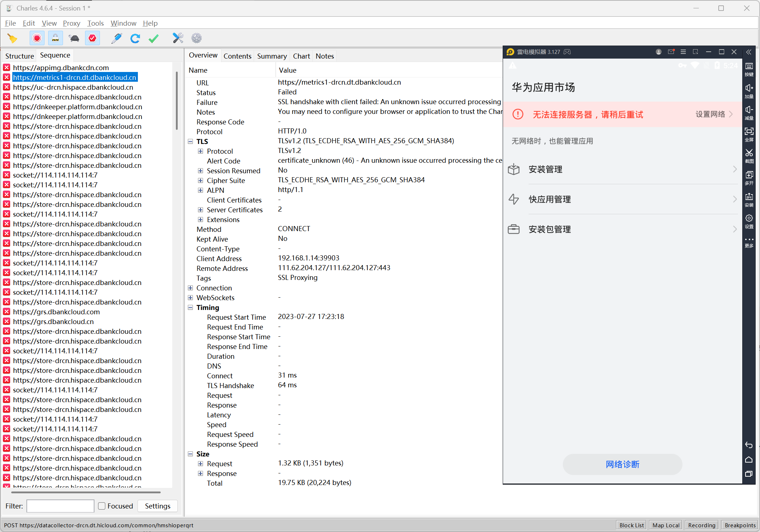Click inside the Filter input field
760x532 pixels.
pyautogui.click(x=60, y=506)
